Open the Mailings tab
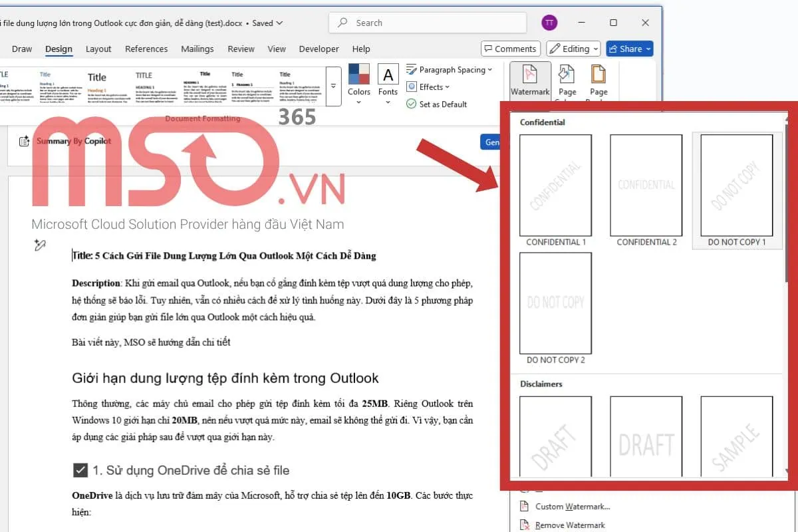This screenshot has height=532, width=798. 198,49
